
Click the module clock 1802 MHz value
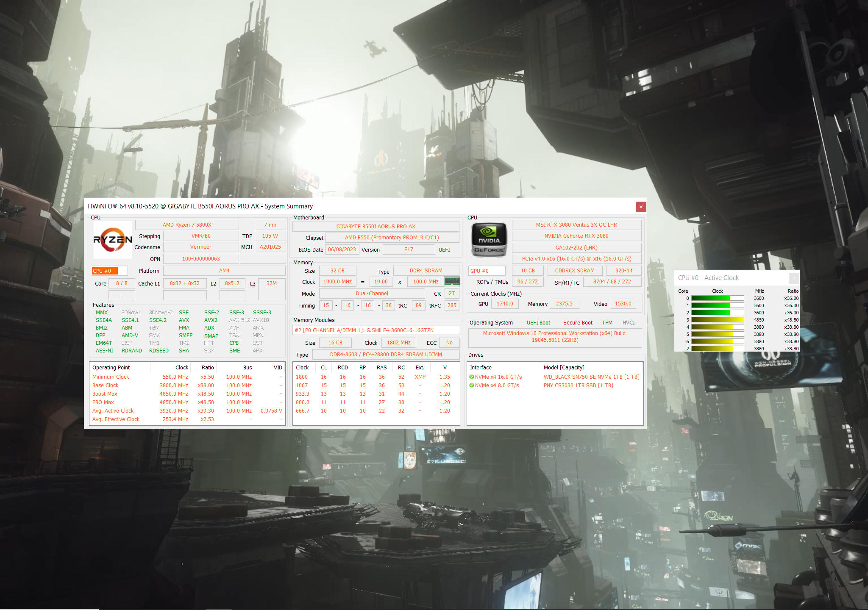(x=399, y=343)
